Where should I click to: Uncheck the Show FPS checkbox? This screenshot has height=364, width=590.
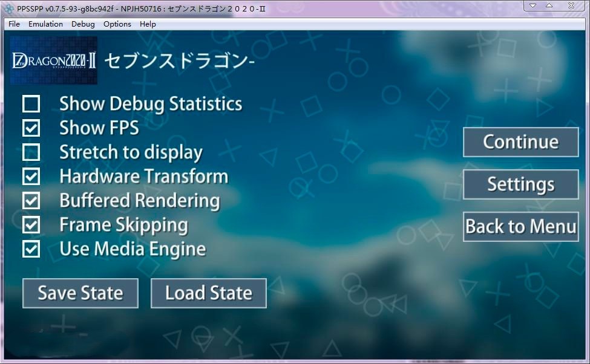31,128
